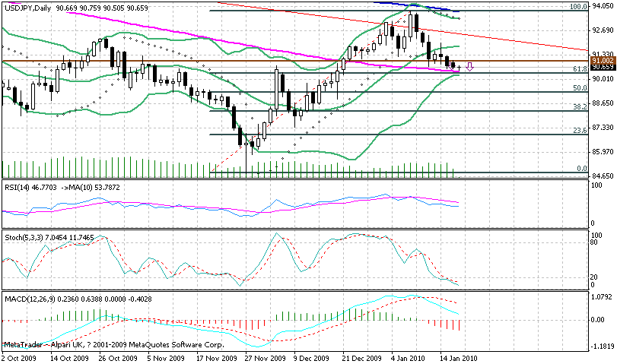The height and width of the screenshot is (364, 617).
Task: Select the 23.6 Fibonacci level label
Action: pos(580,131)
